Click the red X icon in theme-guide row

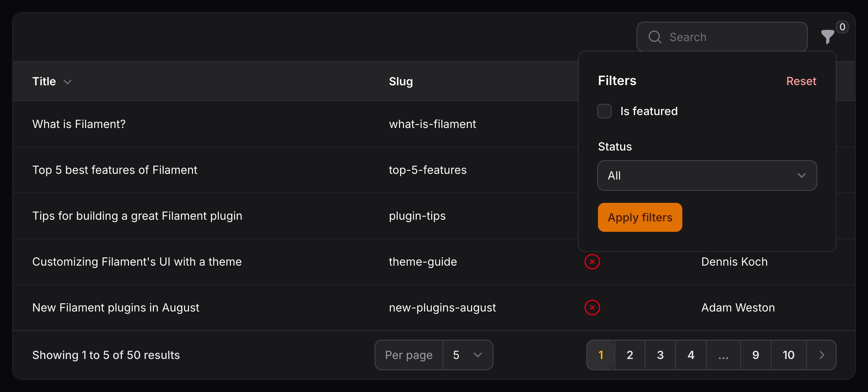592,262
